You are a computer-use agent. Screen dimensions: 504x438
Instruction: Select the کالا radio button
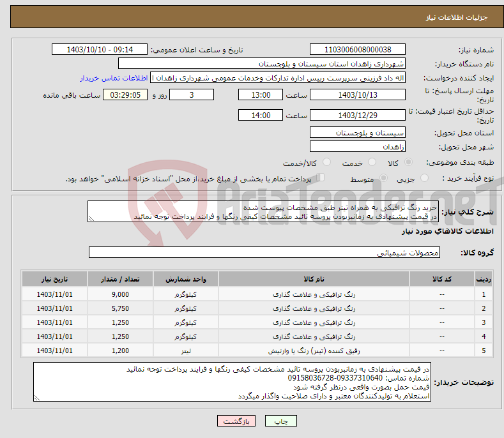click(x=408, y=162)
